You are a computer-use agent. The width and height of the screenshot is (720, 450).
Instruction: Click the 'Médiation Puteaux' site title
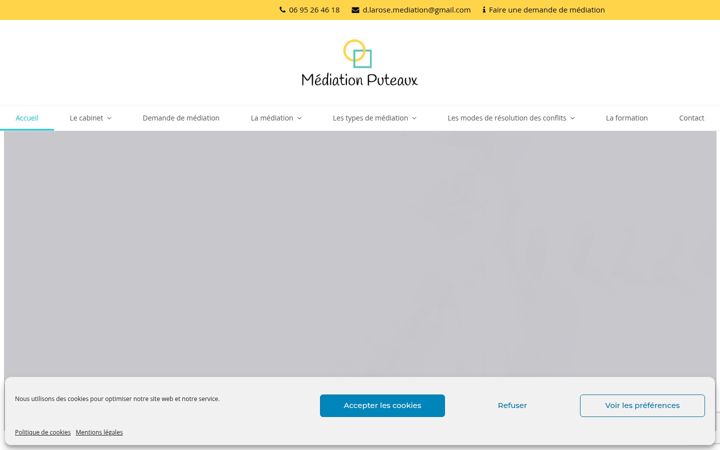point(360,80)
